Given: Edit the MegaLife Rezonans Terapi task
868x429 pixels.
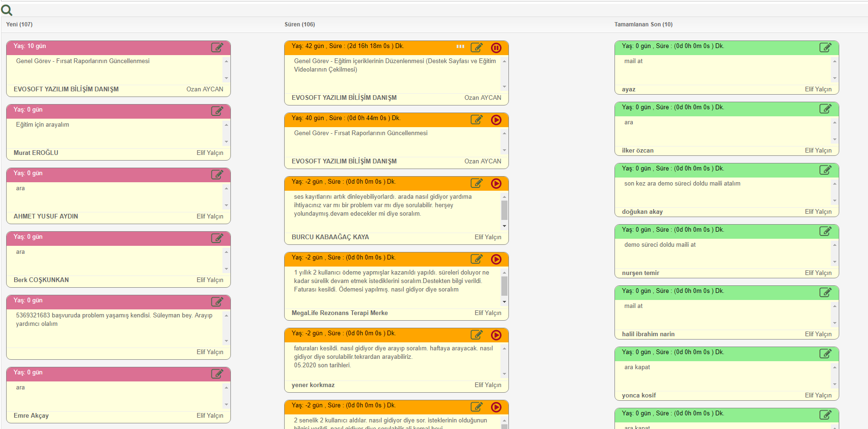Looking at the screenshot, I should tap(477, 259).
